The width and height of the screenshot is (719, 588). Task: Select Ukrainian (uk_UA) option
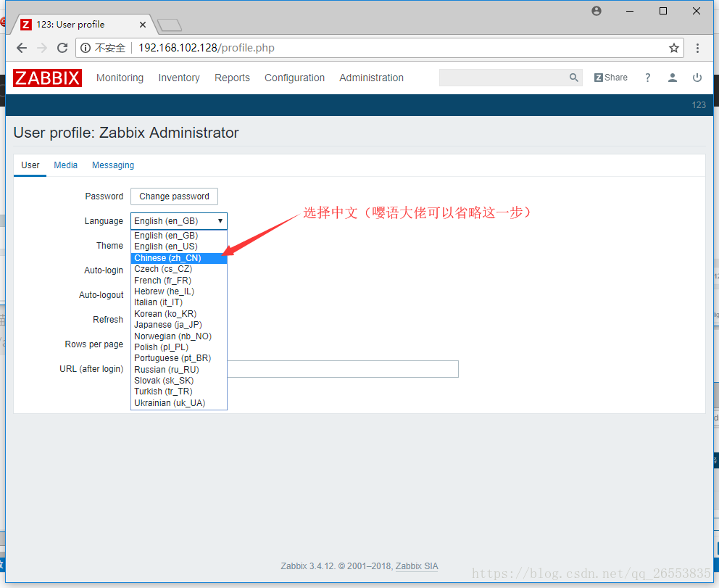pos(179,403)
